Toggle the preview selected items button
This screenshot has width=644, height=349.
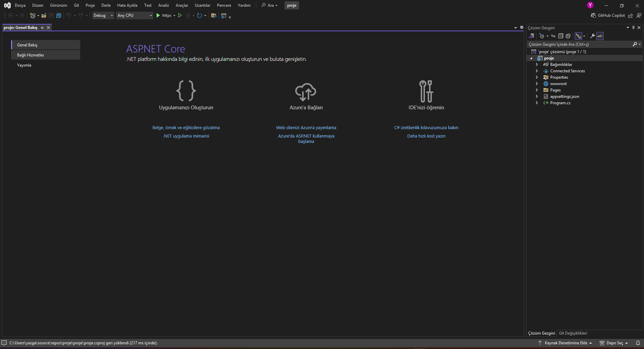(600, 36)
